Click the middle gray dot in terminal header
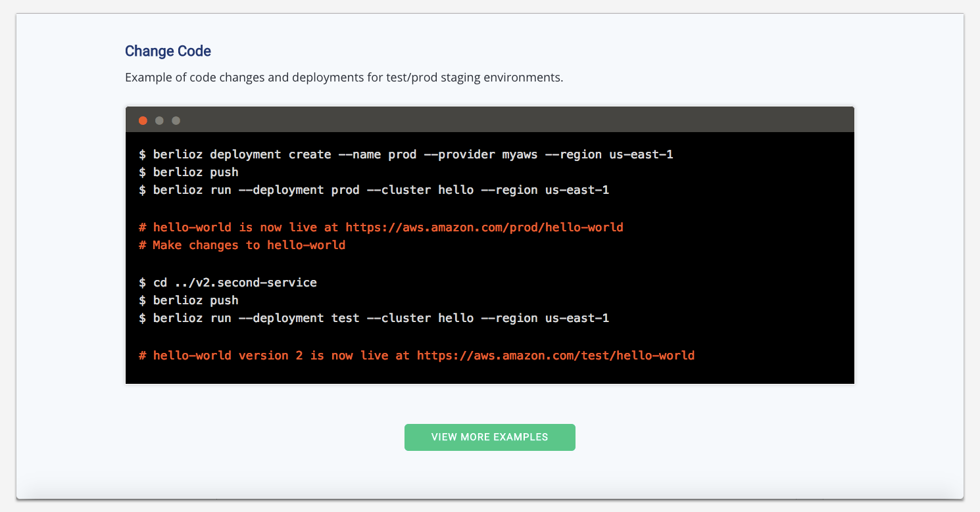The height and width of the screenshot is (512, 980). coord(159,120)
